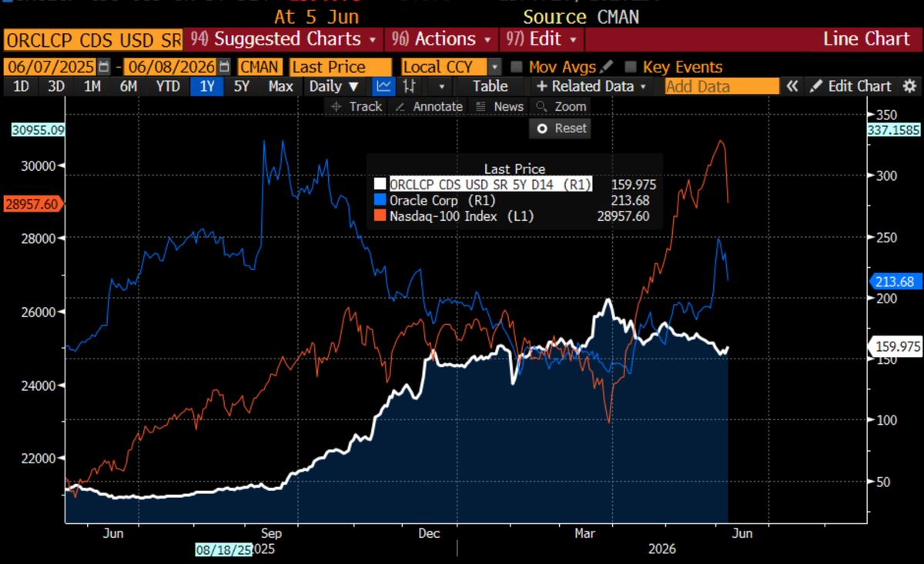Open the News overlay tool
Viewport: 924px width, 564px height.
tap(499, 107)
